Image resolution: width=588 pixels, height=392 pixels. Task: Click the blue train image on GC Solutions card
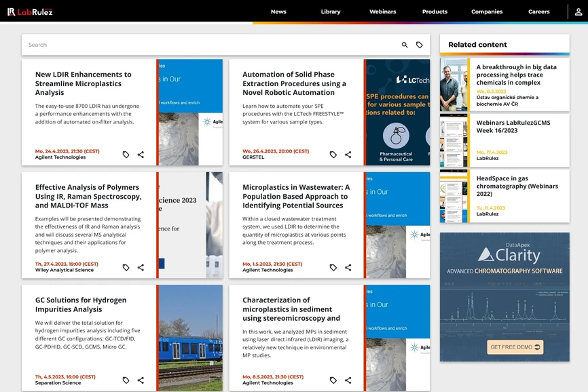(191, 338)
